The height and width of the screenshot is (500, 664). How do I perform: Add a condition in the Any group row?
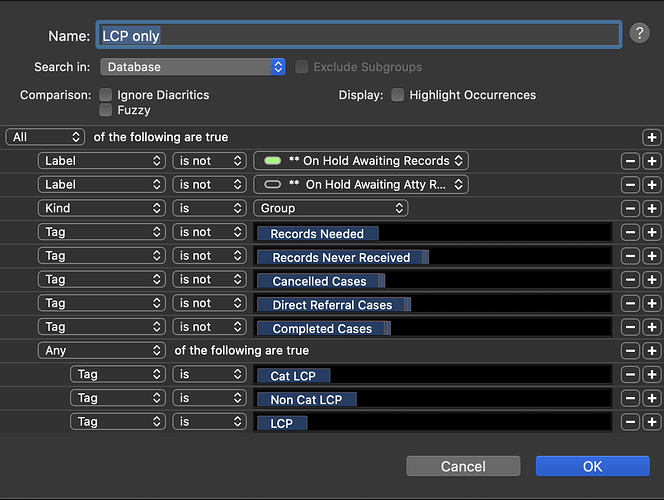(652, 351)
